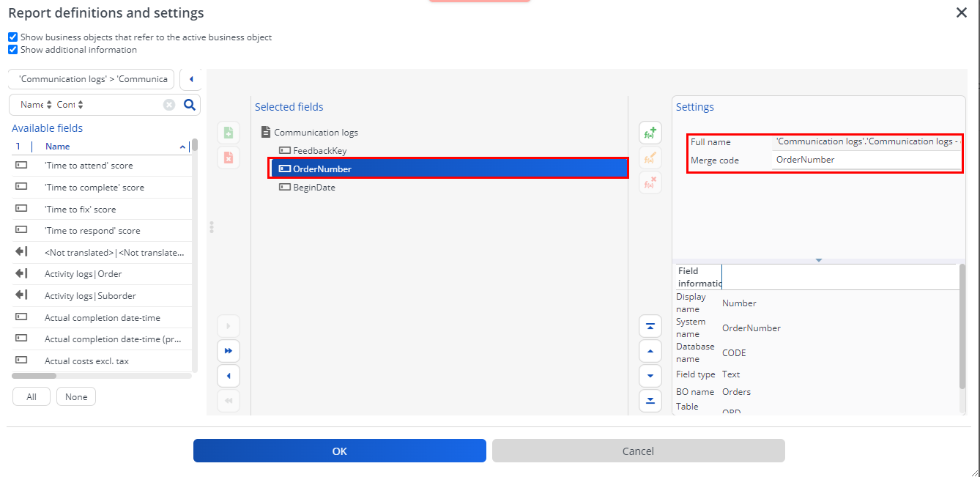Click the add function field icon
This screenshot has height=477, width=980.
tap(650, 133)
